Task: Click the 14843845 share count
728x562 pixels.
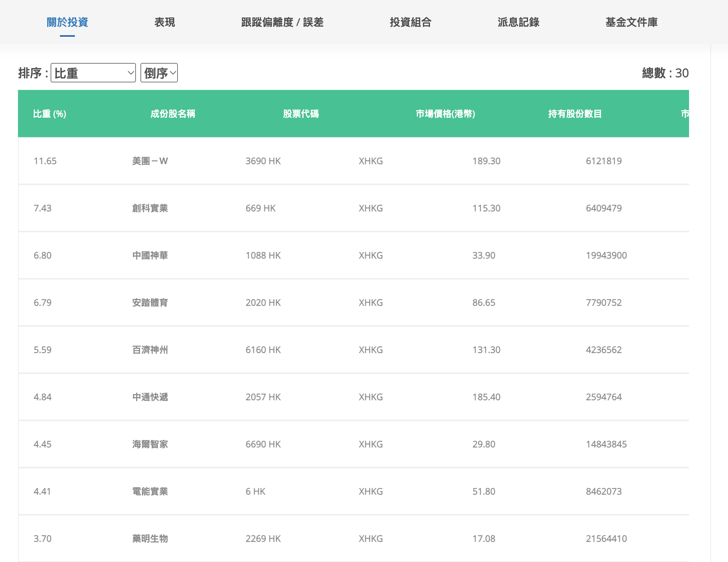Action: (606, 444)
